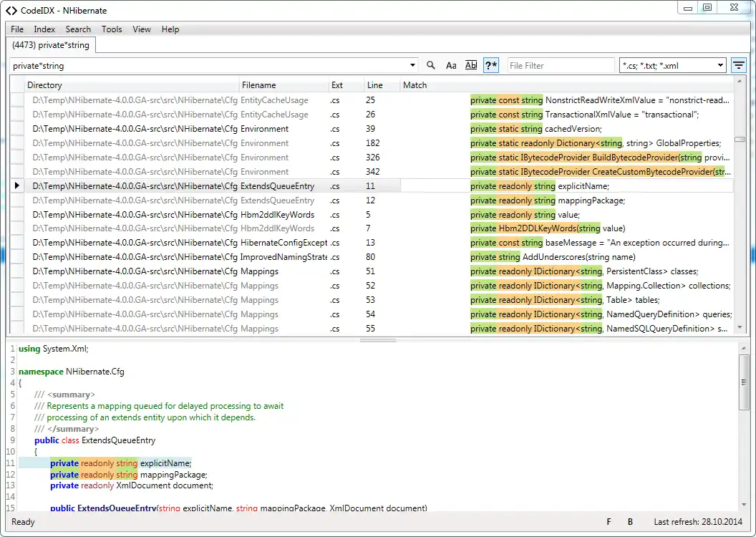
Task: Select the (4473) private*string tab
Action: [x=51, y=45]
